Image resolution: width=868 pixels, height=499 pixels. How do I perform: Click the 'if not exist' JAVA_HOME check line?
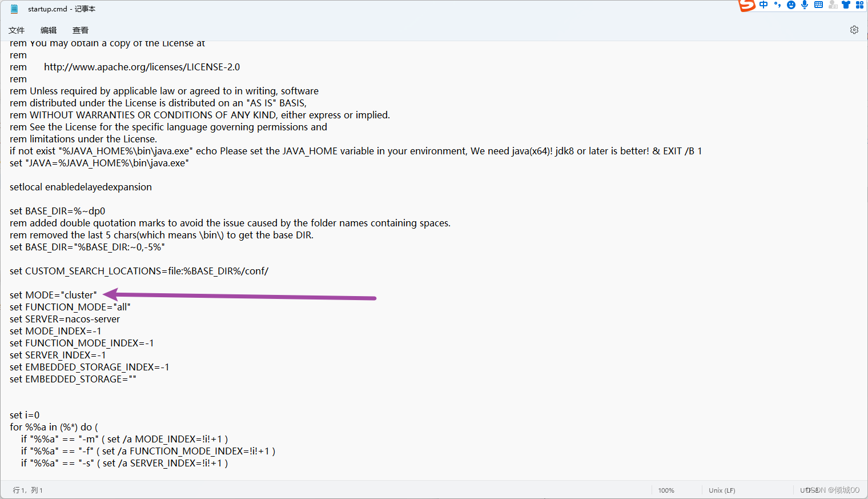pos(356,151)
